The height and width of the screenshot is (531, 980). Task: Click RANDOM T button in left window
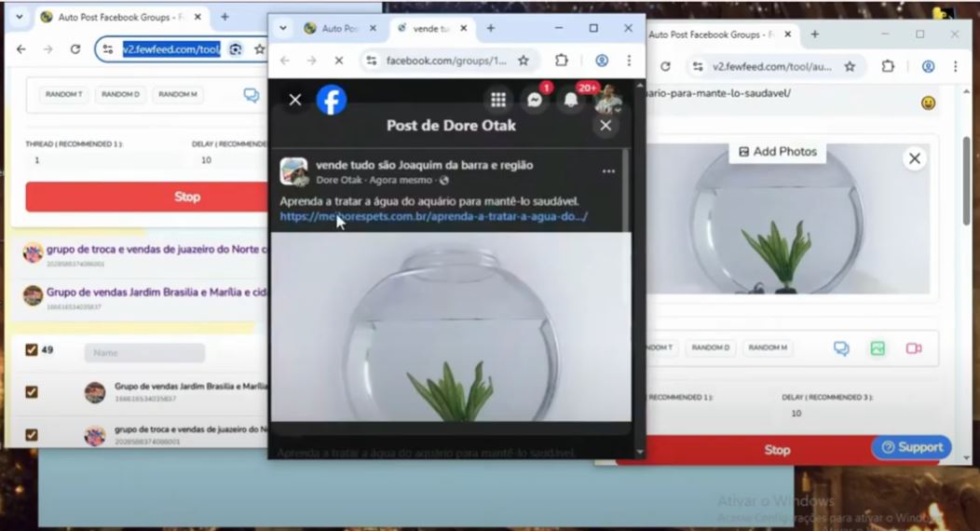pos(63,94)
